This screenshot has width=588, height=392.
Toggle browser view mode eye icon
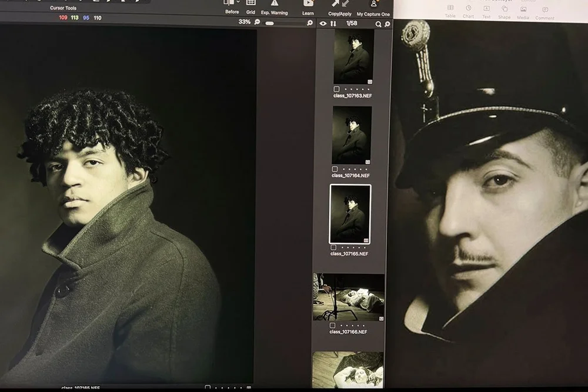click(x=323, y=24)
